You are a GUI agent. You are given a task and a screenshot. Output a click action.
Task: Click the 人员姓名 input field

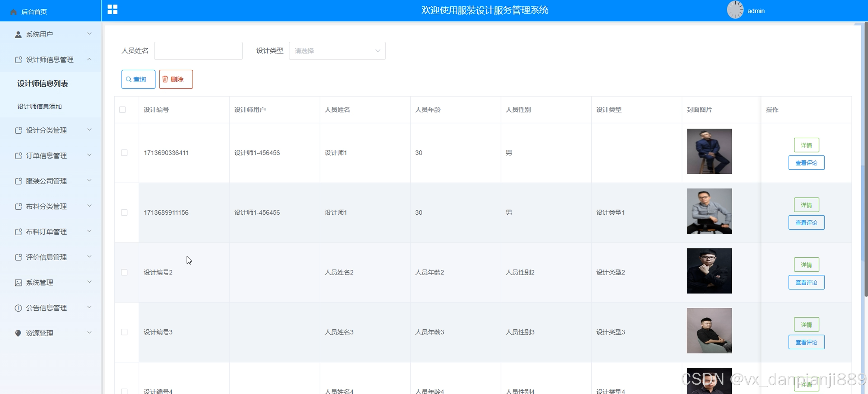[198, 51]
